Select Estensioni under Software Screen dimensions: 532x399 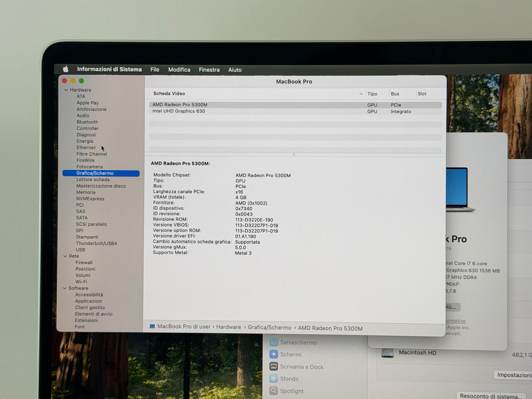pos(86,320)
